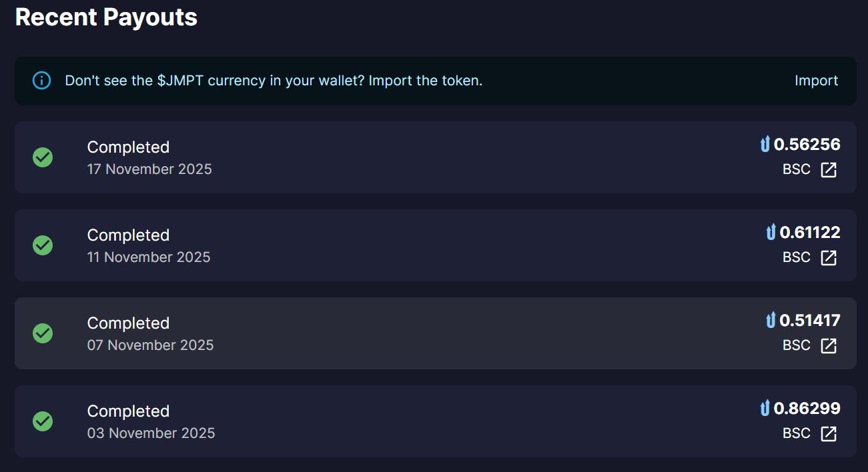868x472 pixels.
Task: Click JMPT token icon beside 0.56256
Action: (x=765, y=145)
